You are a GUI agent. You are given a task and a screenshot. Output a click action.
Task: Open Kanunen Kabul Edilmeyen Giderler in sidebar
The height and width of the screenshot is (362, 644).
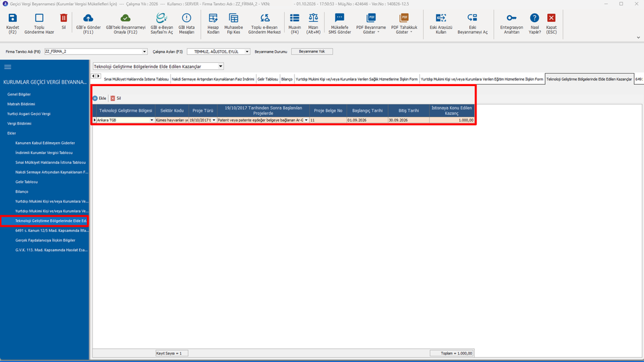tap(45, 143)
